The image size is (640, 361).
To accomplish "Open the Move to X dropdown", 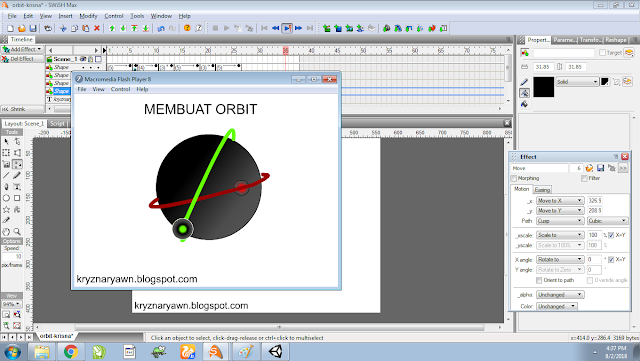I will coord(560,201).
